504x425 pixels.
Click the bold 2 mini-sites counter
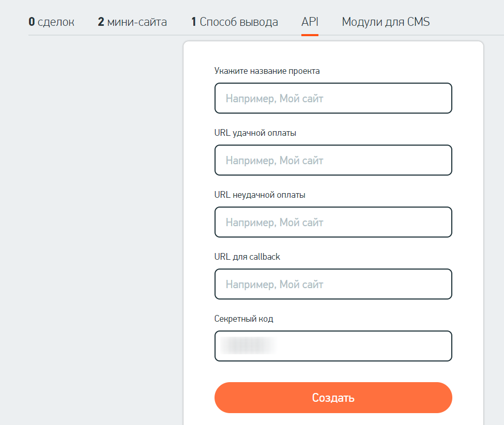coord(101,22)
